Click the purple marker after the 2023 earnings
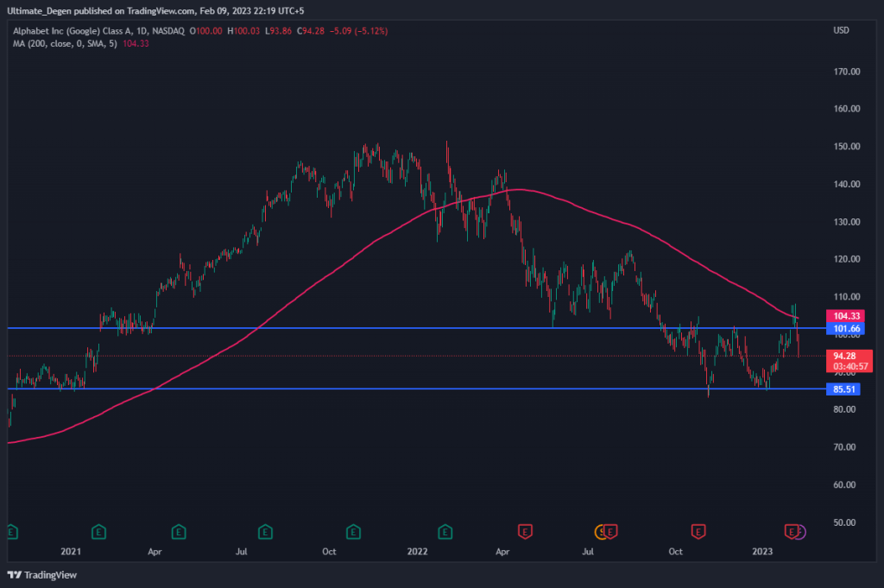Image resolution: width=884 pixels, height=588 pixels. (801, 532)
